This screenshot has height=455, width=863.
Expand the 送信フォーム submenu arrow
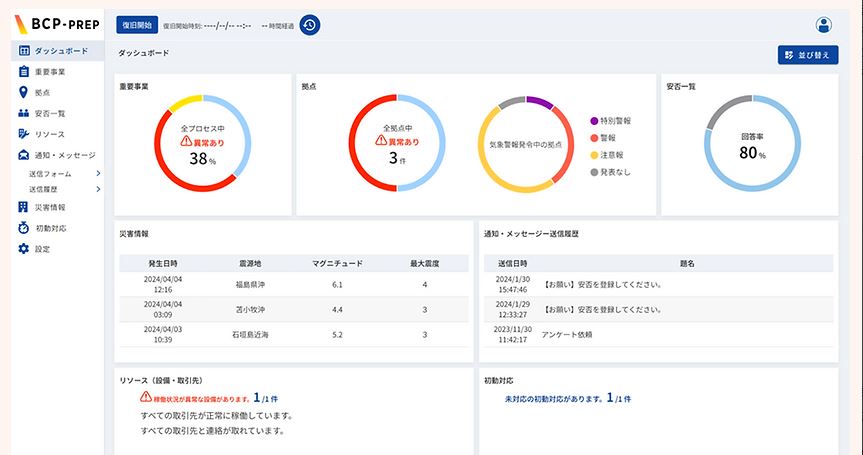pyautogui.click(x=98, y=174)
